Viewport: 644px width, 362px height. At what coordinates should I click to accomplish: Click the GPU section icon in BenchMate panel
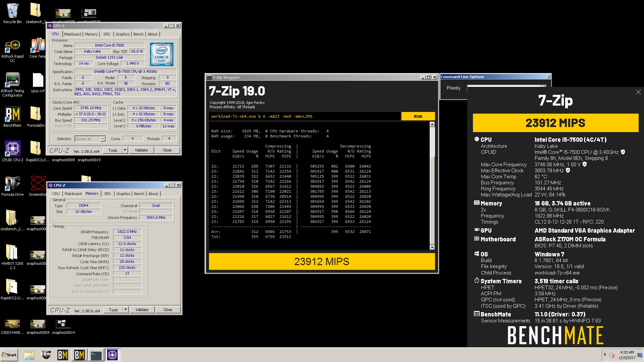pyautogui.click(x=477, y=230)
